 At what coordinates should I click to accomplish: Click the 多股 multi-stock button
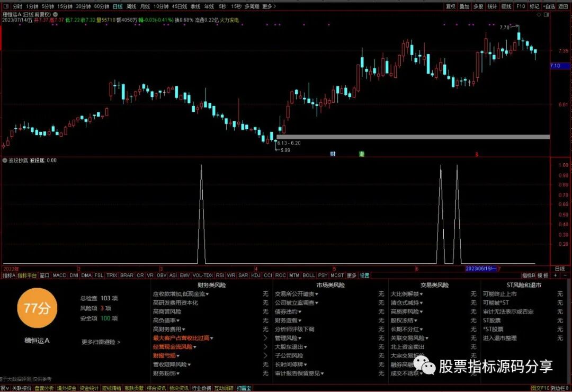pyautogui.click(x=478, y=6)
